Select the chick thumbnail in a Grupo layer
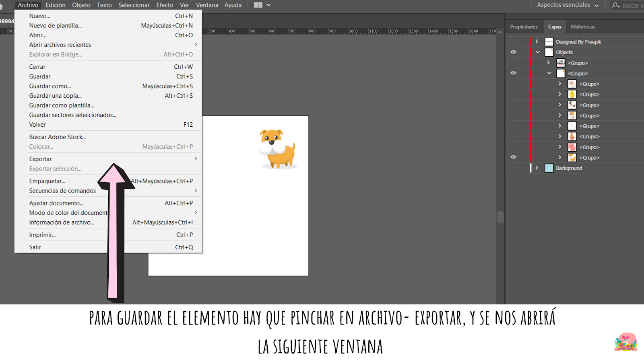This screenshot has height=362, width=644. (572, 94)
